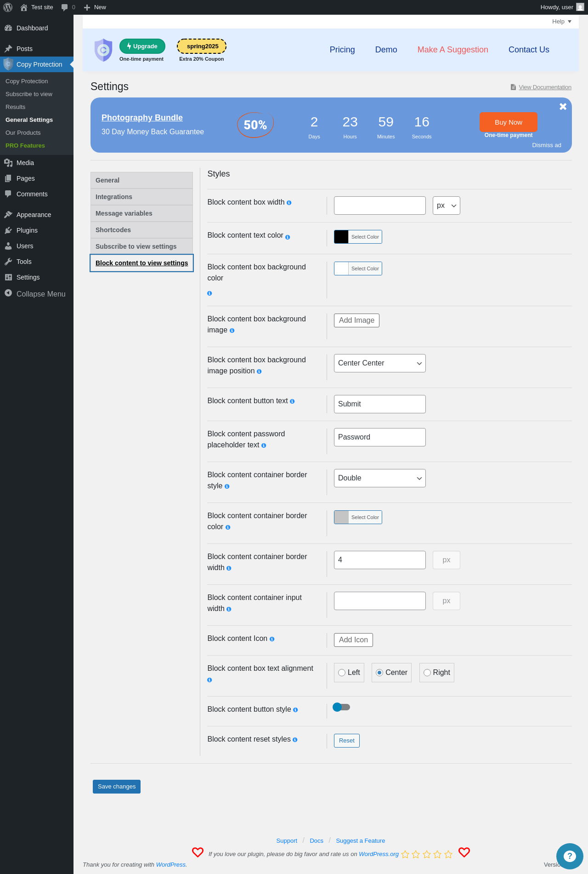This screenshot has height=874, width=588.
Task: Switch to the Shortcodes settings tab
Action: (141, 230)
